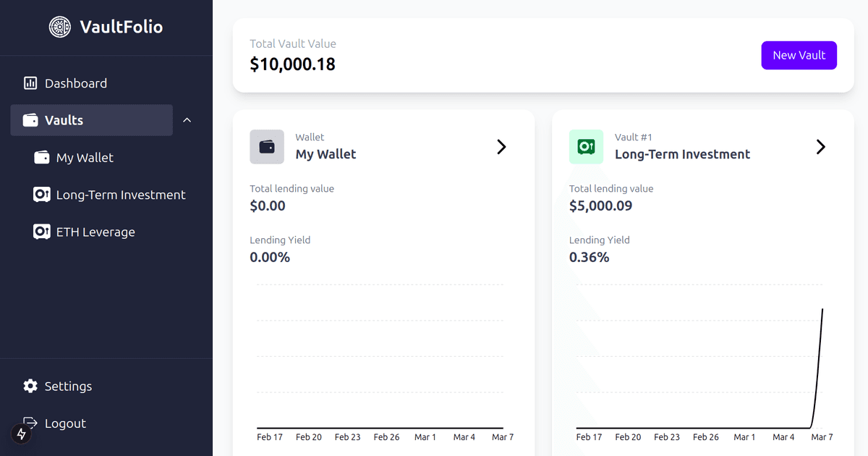Image resolution: width=868 pixels, height=456 pixels.
Task: Click Feb 20 label on Long-Term Investment chart
Action: pos(628,437)
